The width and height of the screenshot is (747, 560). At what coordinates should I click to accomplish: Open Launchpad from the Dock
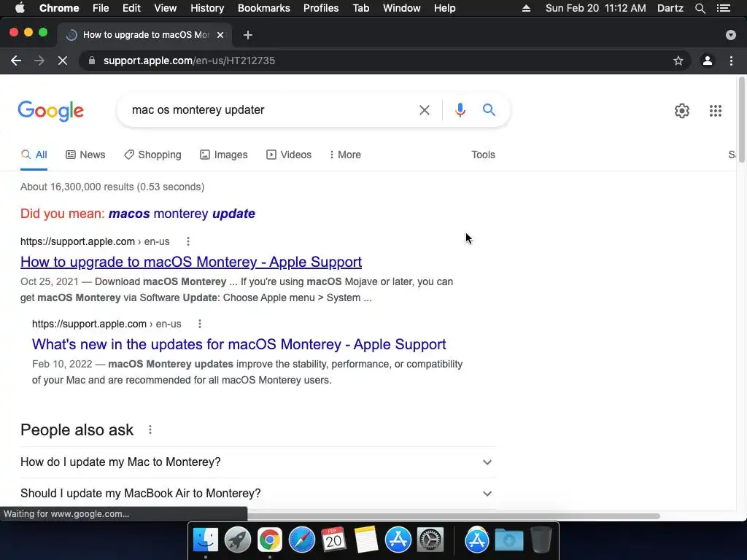[237, 540]
